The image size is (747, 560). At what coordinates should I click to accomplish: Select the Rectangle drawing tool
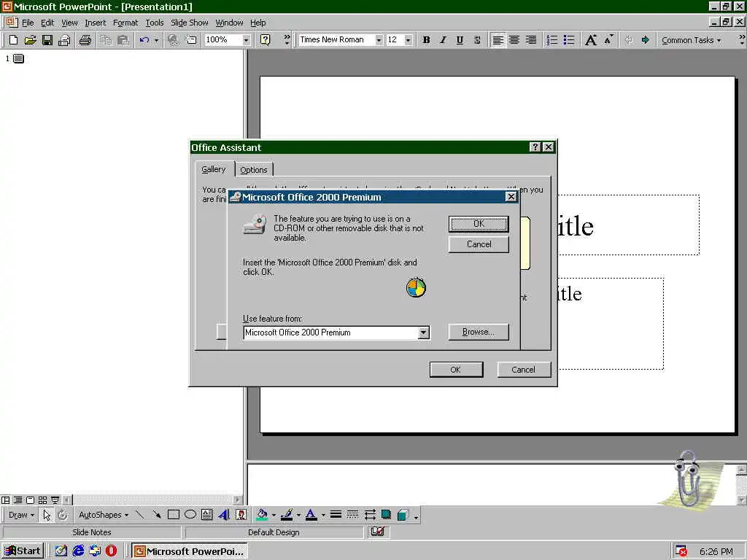point(174,514)
